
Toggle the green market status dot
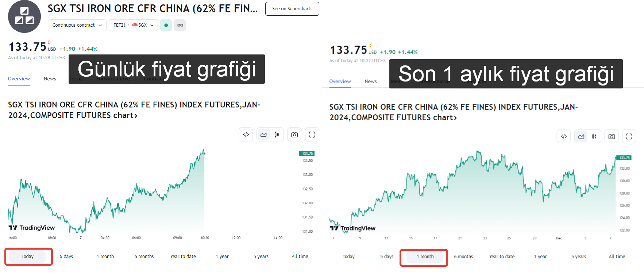click(166, 25)
